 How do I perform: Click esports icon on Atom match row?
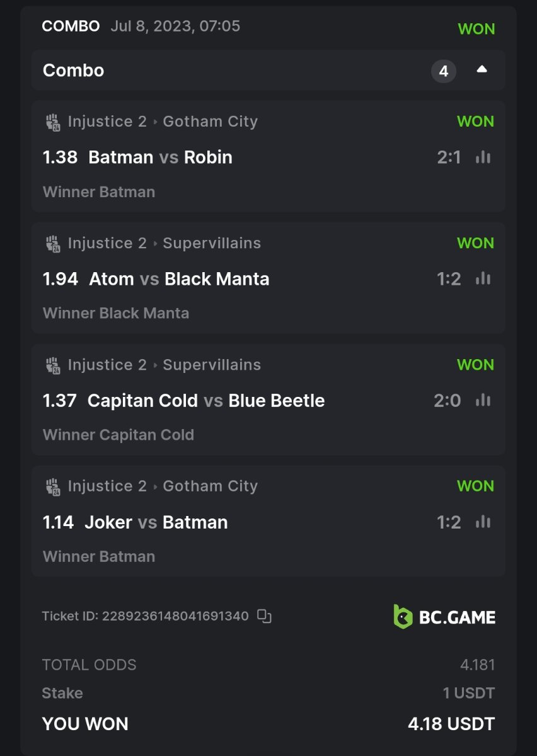click(53, 244)
